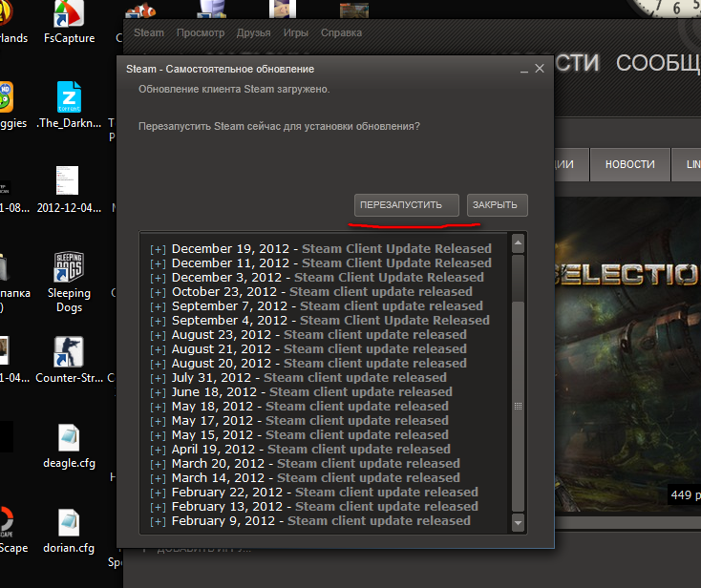Viewport: 701px width, 588px height.
Task: Open the Counter-Strike desktop shortcut
Action: coord(69,352)
